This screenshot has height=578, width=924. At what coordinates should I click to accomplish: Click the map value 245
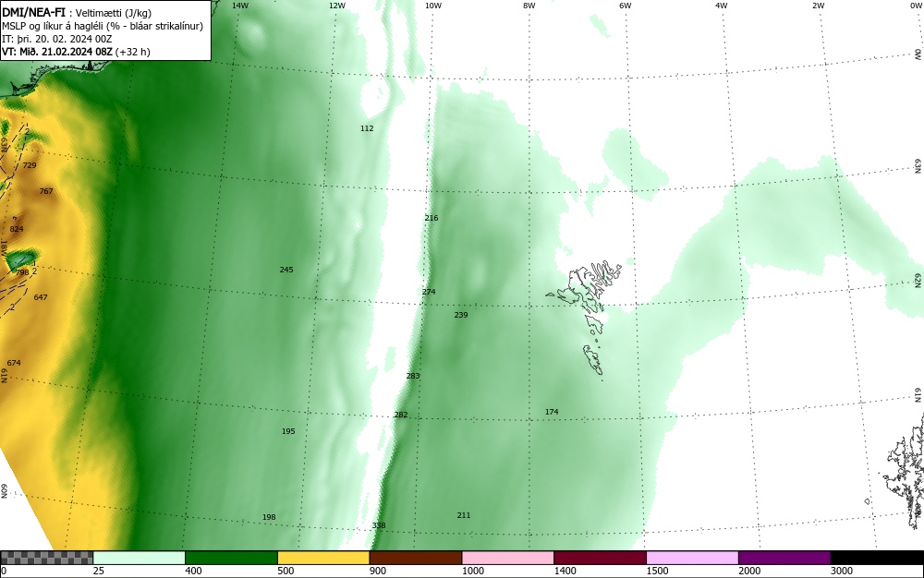[x=286, y=270]
